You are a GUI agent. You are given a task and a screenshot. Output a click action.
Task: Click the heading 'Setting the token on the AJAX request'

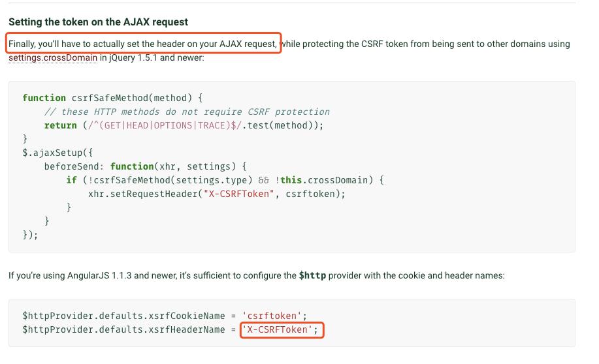[x=98, y=22]
